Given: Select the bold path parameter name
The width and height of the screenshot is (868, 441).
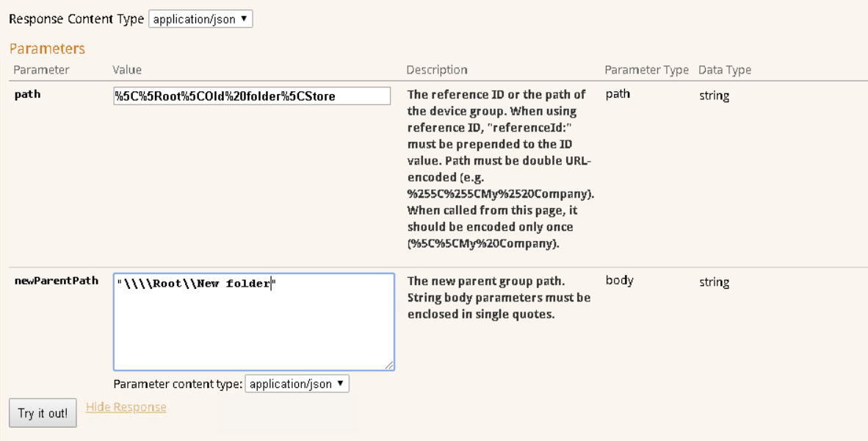Looking at the screenshot, I should tap(28, 95).
